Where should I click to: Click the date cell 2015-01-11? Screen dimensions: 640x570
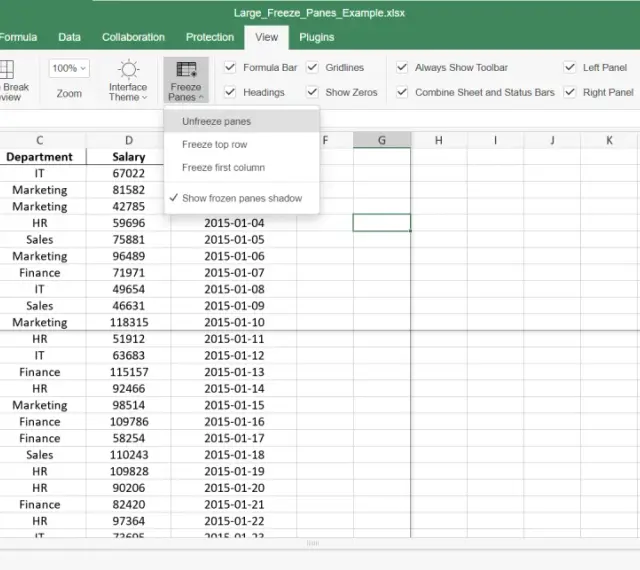pyautogui.click(x=234, y=339)
